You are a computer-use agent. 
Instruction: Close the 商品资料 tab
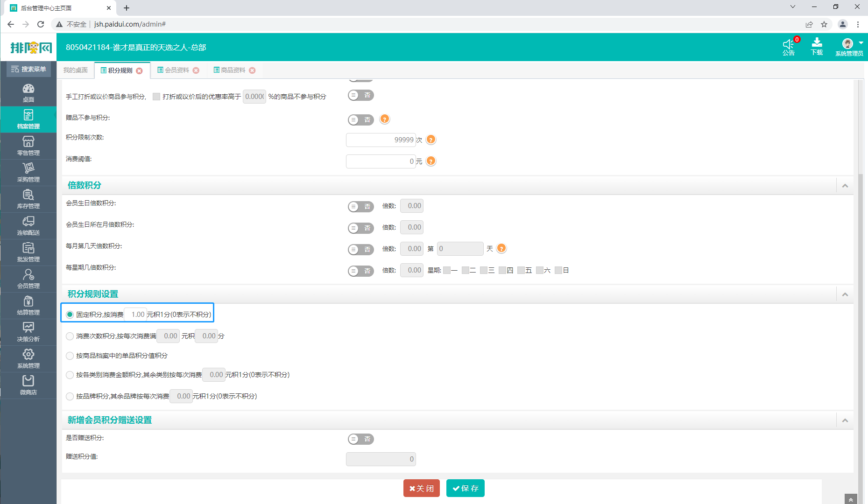[x=252, y=70]
